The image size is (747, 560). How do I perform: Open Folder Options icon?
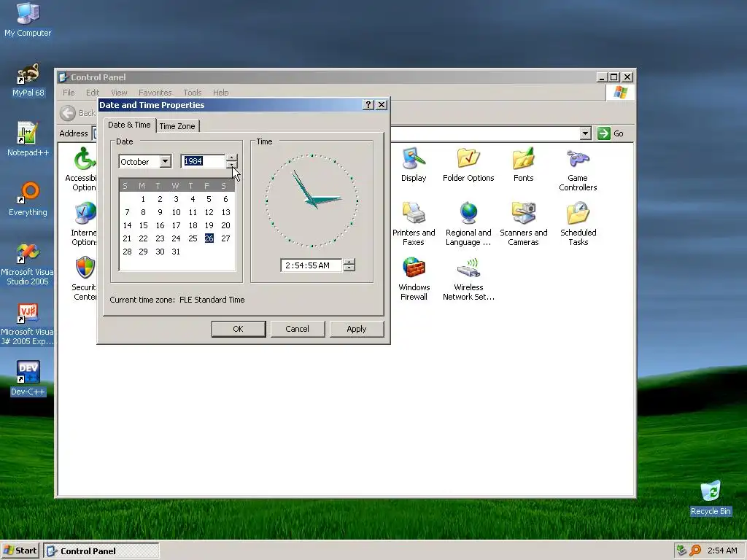[x=468, y=165]
